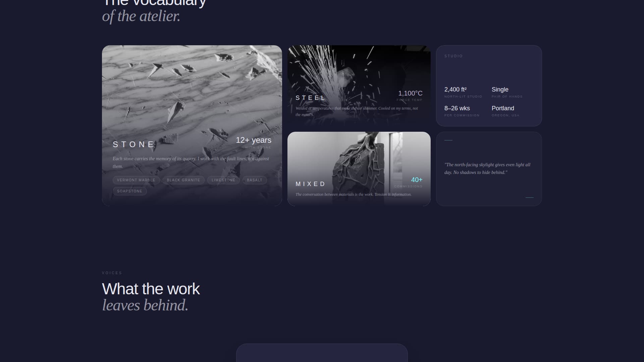
Task: Click the '2,400 ft²' studio value
Action: pos(455,89)
